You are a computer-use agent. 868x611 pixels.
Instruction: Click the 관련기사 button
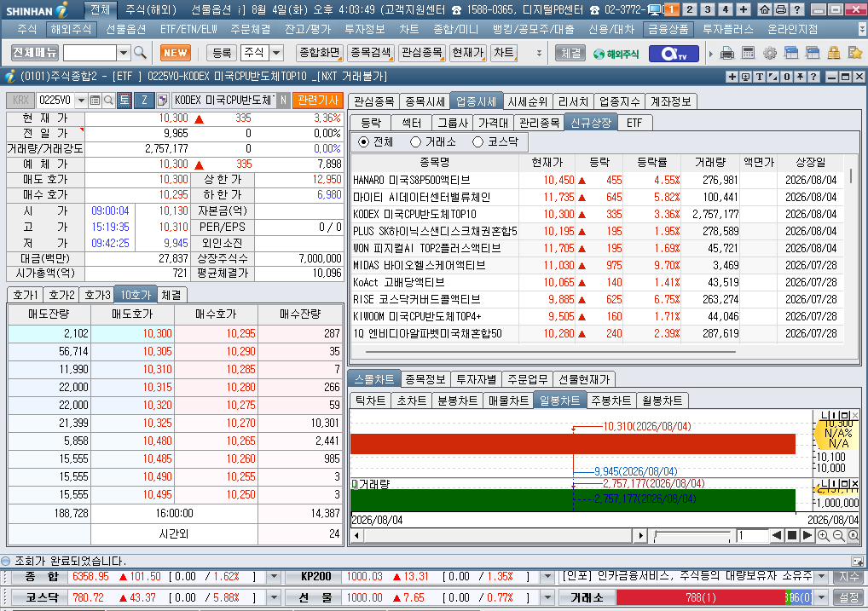(x=318, y=101)
